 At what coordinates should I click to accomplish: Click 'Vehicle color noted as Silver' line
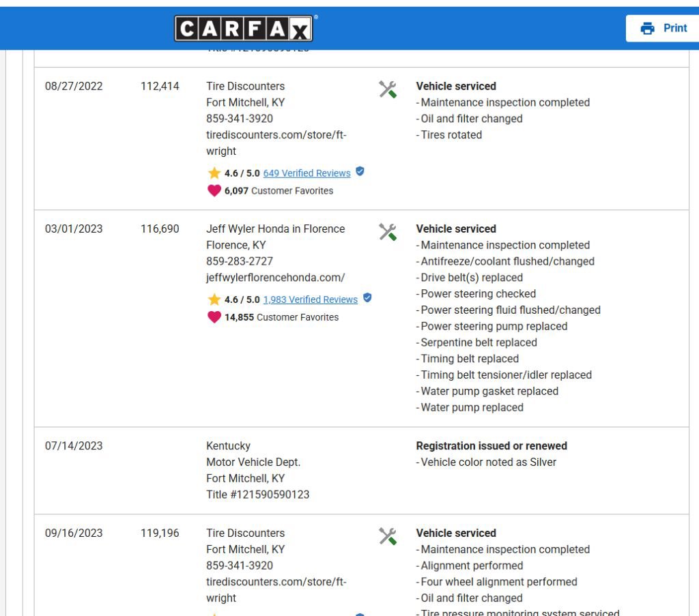tap(486, 463)
